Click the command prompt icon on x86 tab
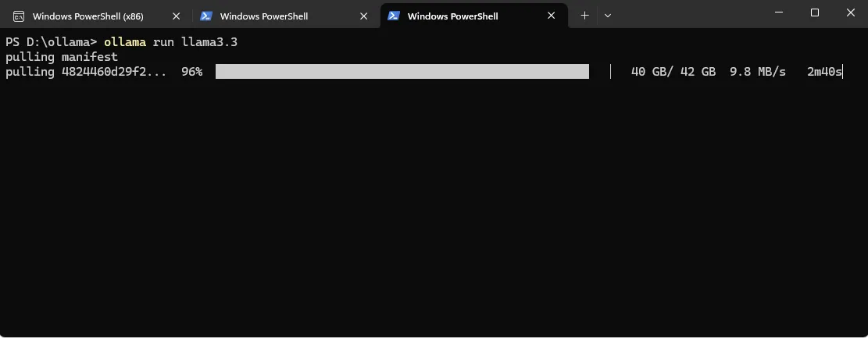This screenshot has height=338, width=868. pos(18,16)
